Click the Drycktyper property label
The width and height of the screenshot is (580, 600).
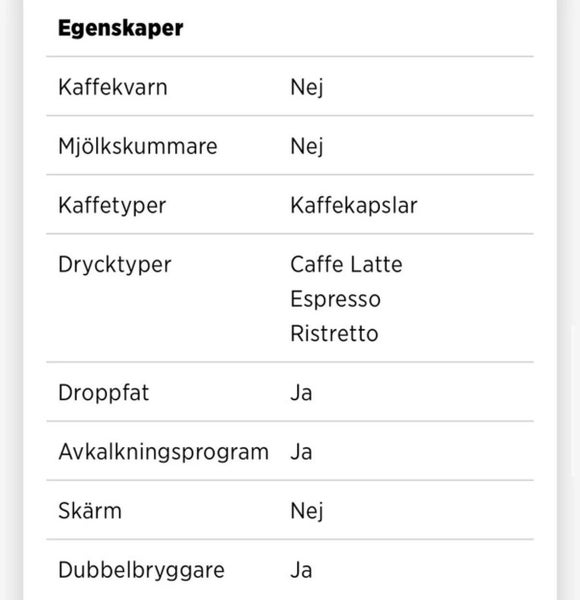[x=115, y=265]
